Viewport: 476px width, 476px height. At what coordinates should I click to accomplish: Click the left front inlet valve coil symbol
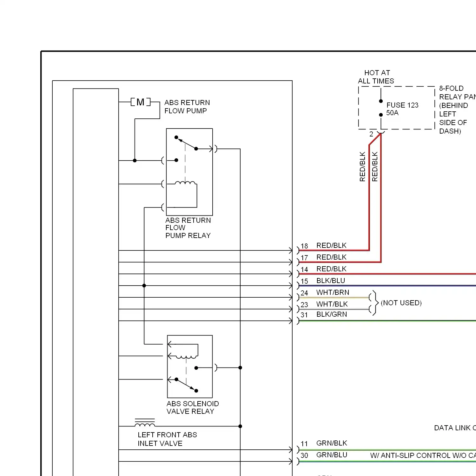pyautogui.click(x=145, y=423)
